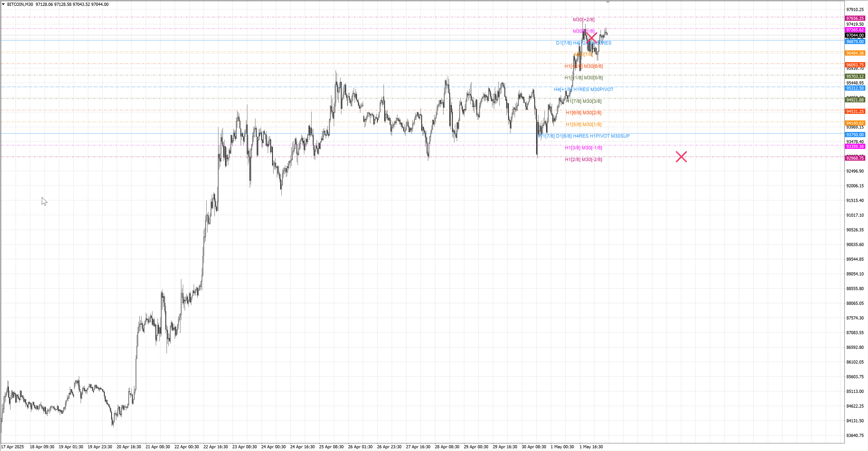This screenshot has height=451, width=868.
Task: Select the M30[+2/8] level label
Action: pyautogui.click(x=583, y=19)
